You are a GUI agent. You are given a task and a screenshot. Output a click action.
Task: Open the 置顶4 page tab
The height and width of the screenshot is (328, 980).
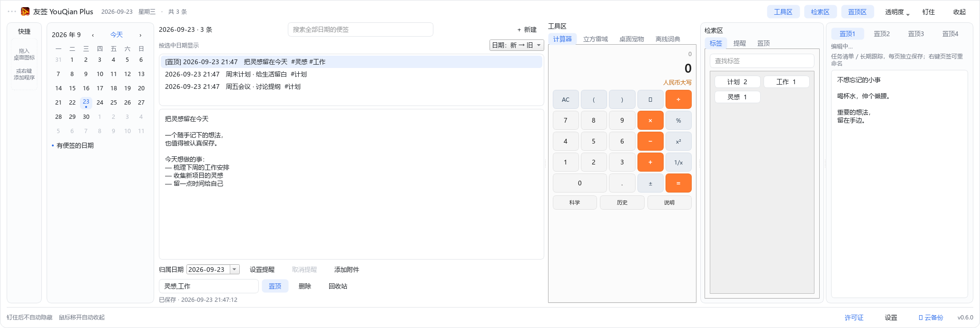(x=950, y=34)
